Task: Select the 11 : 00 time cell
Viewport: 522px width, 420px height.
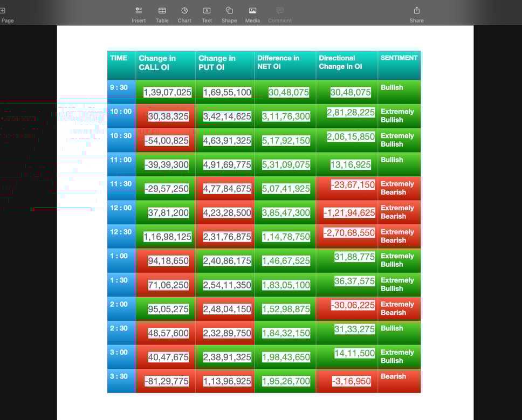Action: pyautogui.click(x=121, y=164)
